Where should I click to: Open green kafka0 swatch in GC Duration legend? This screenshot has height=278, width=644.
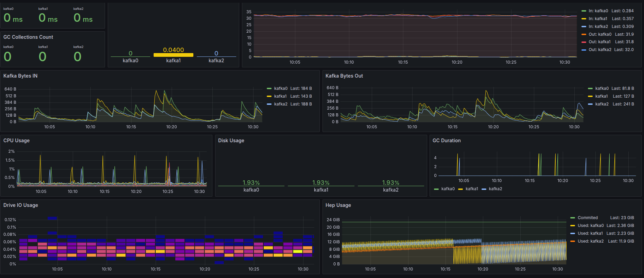click(x=436, y=189)
